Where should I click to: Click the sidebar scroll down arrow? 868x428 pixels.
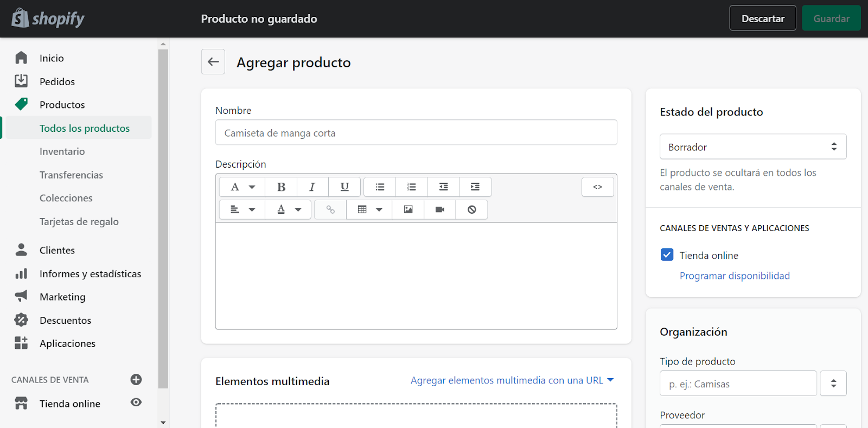click(x=163, y=422)
